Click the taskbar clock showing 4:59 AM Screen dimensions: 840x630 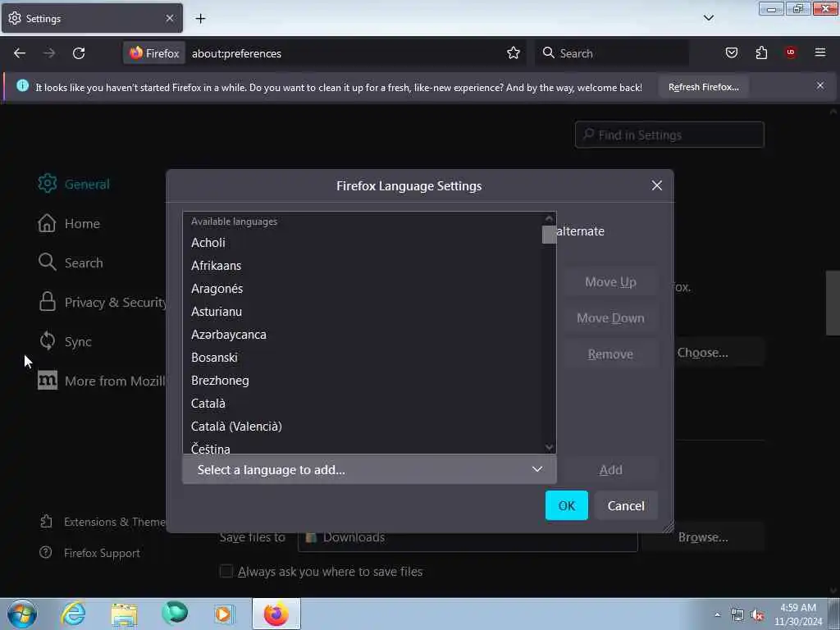tap(797, 614)
